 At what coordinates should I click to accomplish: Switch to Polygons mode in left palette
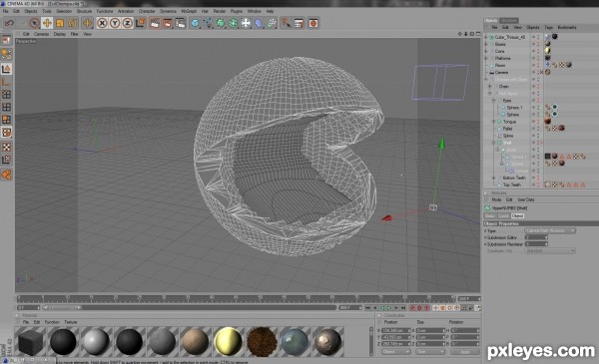[x=7, y=120]
